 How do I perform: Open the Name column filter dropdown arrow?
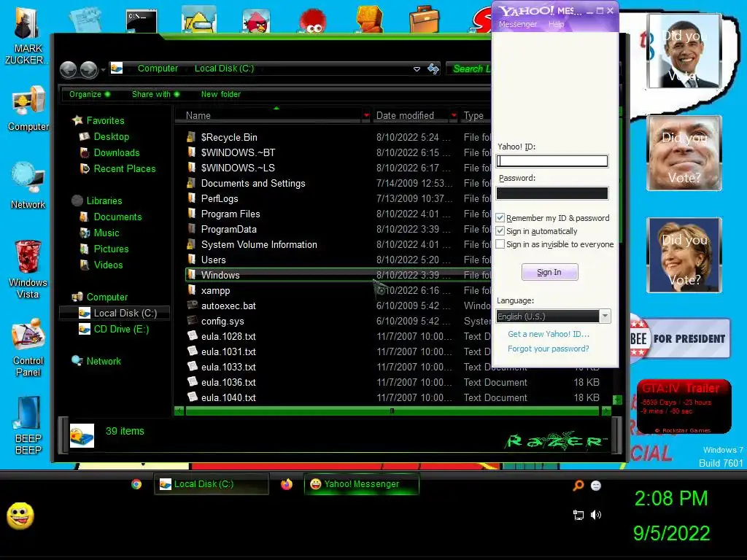tap(366, 115)
